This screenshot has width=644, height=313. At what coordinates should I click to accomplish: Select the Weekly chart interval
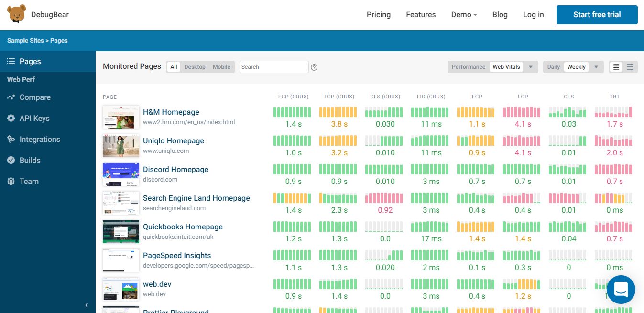tap(576, 67)
